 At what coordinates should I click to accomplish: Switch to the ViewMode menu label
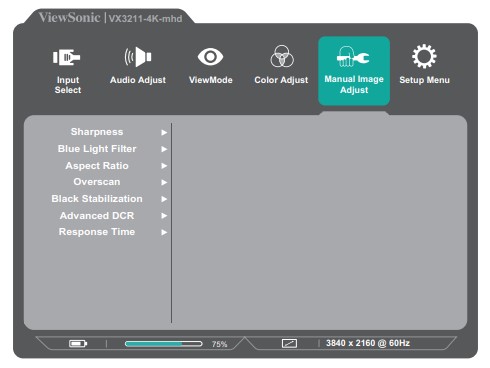[x=211, y=80]
